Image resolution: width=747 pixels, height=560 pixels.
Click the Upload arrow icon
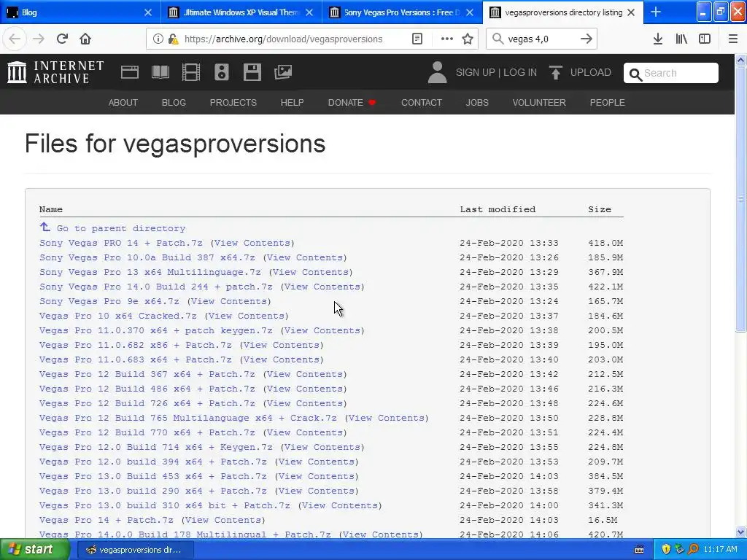tap(555, 72)
